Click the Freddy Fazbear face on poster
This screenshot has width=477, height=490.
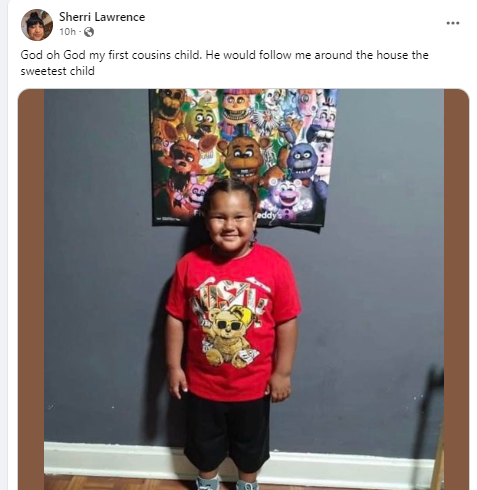(243, 157)
